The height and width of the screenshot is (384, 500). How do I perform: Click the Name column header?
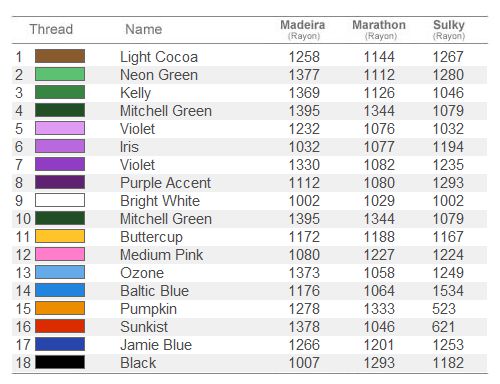click(x=144, y=29)
